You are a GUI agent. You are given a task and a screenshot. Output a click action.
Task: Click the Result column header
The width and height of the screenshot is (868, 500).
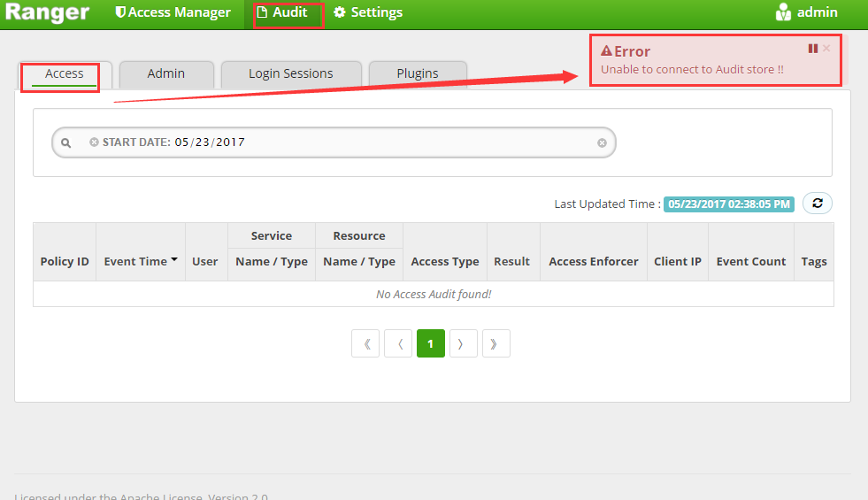coord(511,261)
